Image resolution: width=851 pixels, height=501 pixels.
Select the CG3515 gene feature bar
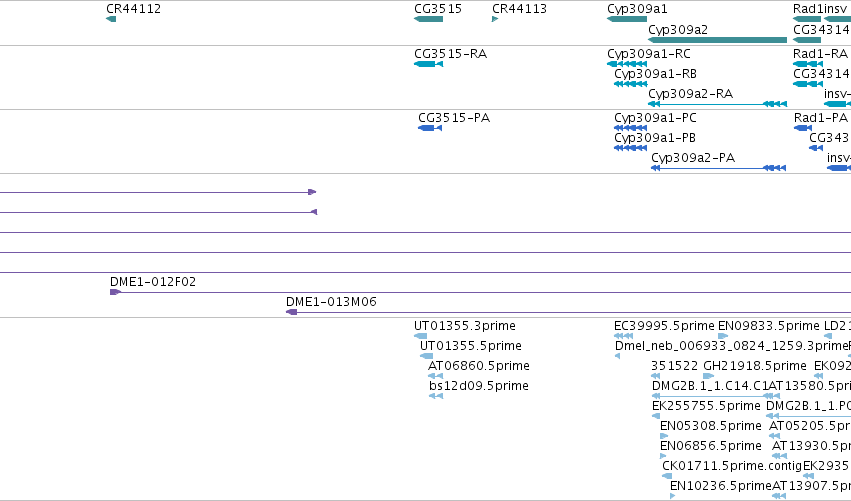tap(428, 19)
